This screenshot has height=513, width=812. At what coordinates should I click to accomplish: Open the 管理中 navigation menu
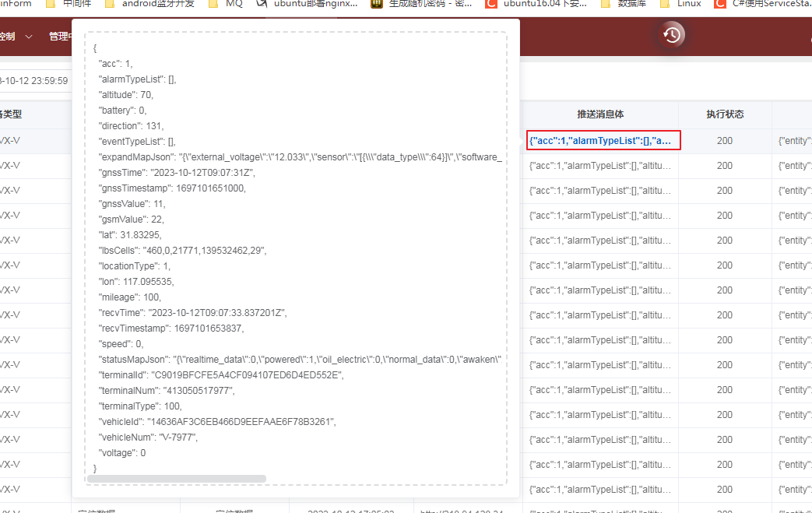click(x=59, y=37)
